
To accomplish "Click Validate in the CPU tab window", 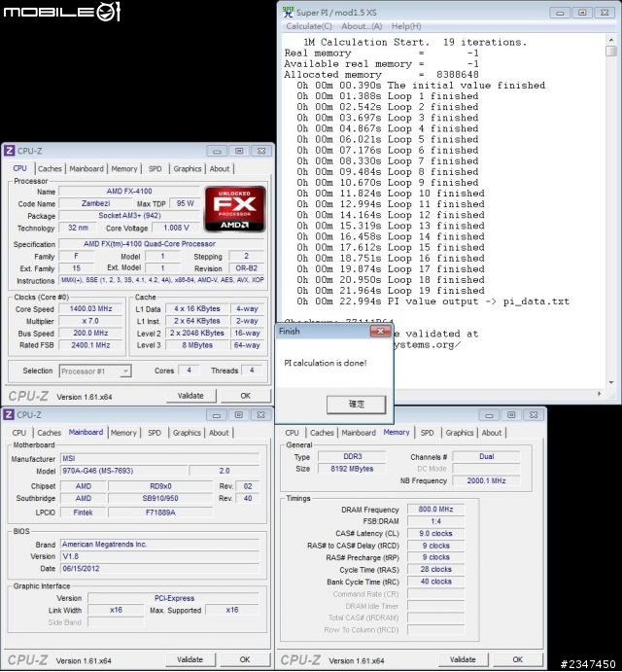I will [x=190, y=396].
